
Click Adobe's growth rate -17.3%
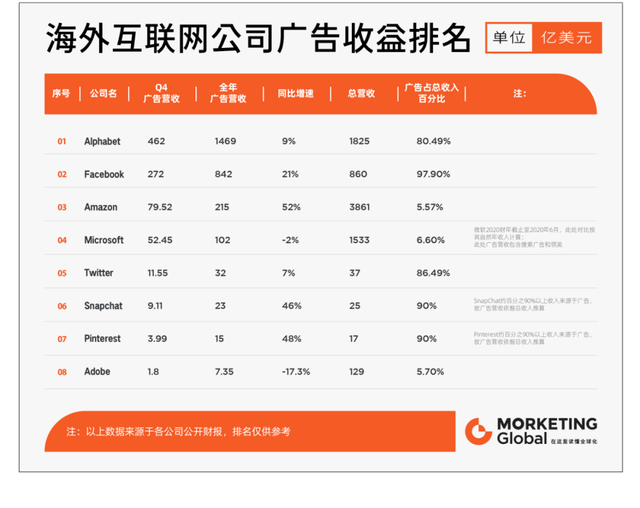click(x=296, y=372)
